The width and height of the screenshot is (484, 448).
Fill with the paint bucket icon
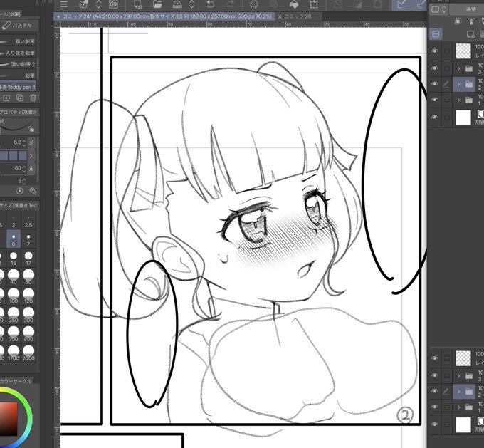point(294,4)
